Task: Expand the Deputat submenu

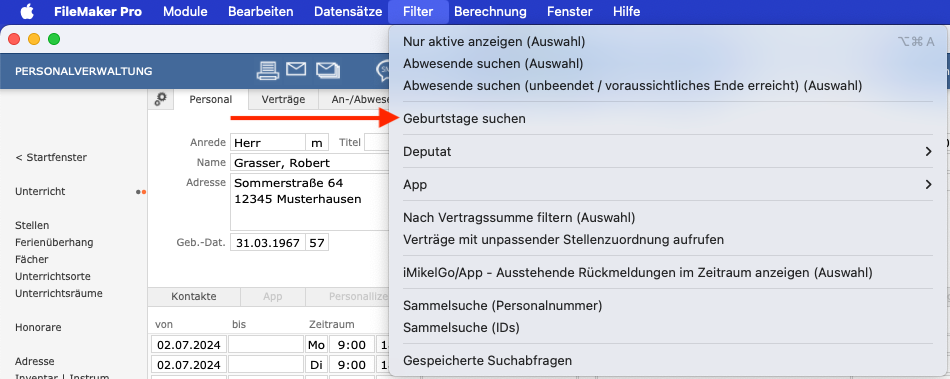Action: coord(668,151)
